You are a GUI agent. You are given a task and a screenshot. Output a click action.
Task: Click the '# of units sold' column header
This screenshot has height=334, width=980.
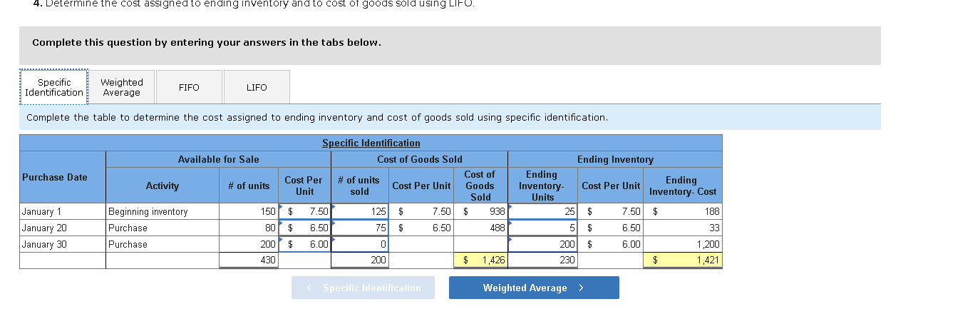(360, 186)
